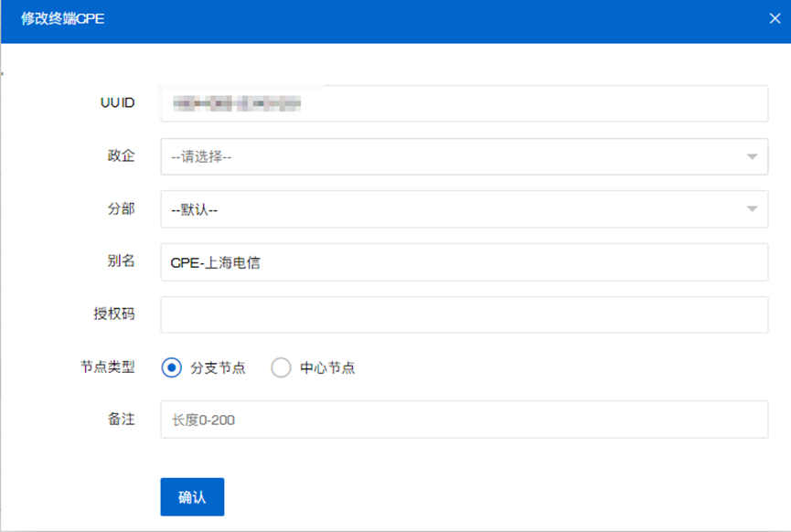791x532 pixels.
Task: Click the UUID input field
Action: (465, 103)
